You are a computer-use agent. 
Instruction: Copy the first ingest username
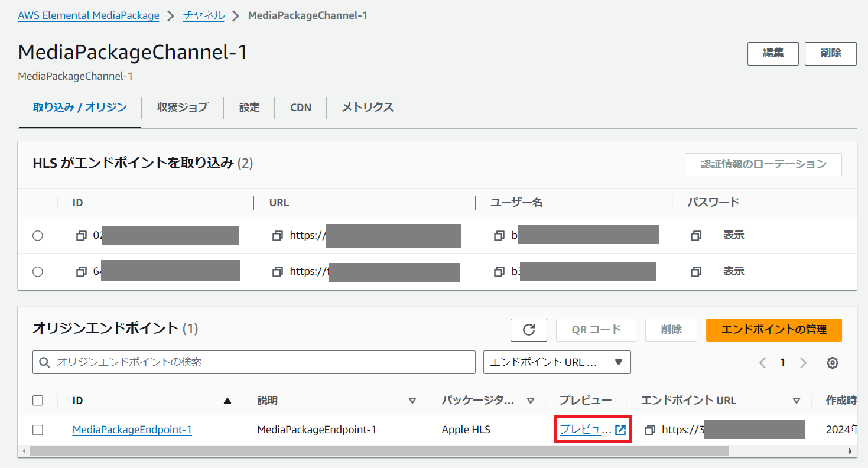(499, 236)
